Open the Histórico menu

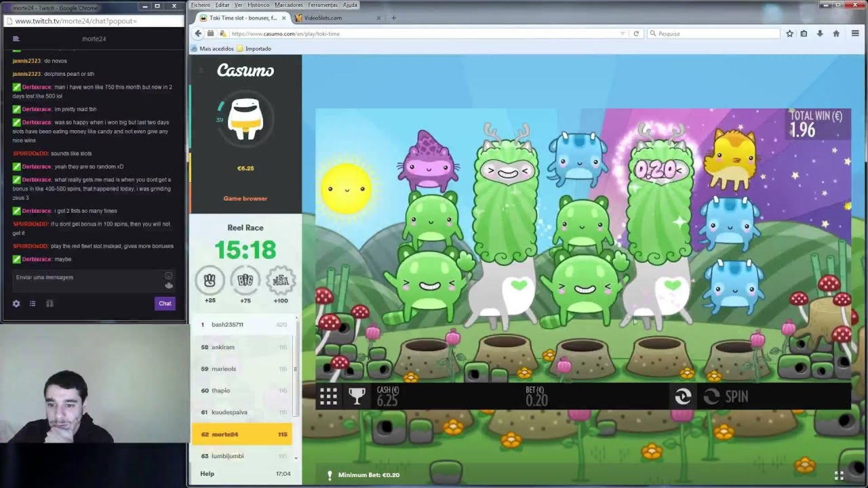(258, 5)
